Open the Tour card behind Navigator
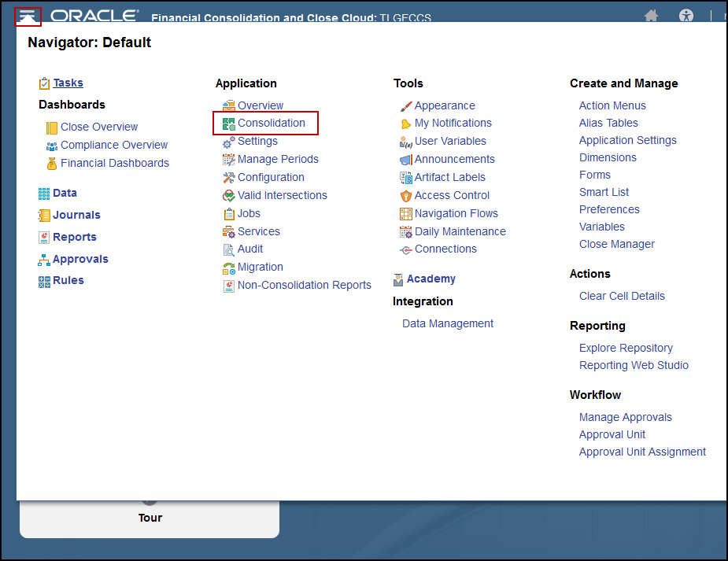This screenshot has height=561, width=728. pos(150,519)
